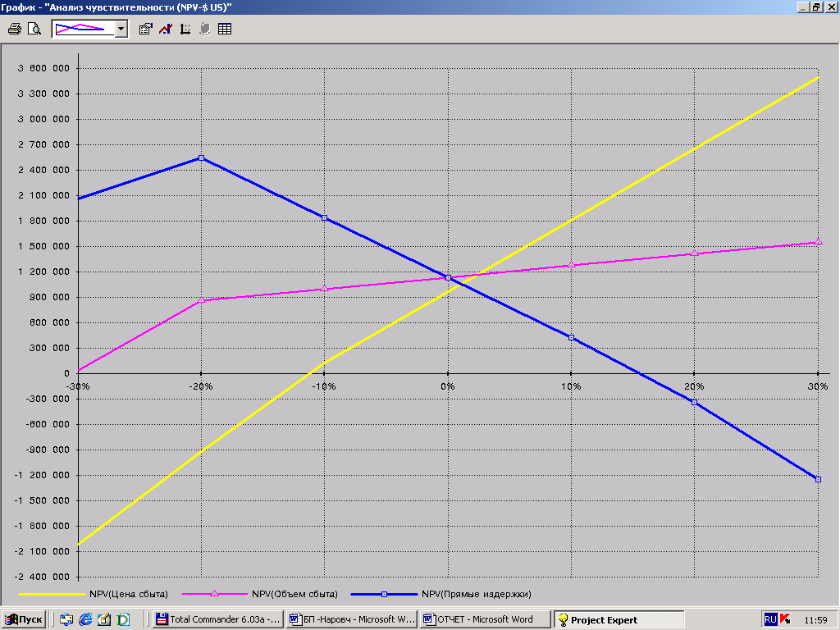Screen dimensions: 840x630
Task: Click magenta triangle marker at 30%
Action: 818,242
